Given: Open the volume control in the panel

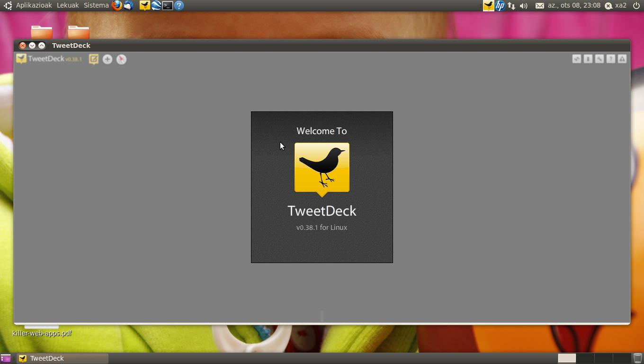Looking at the screenshot, I should click(523, 6).
